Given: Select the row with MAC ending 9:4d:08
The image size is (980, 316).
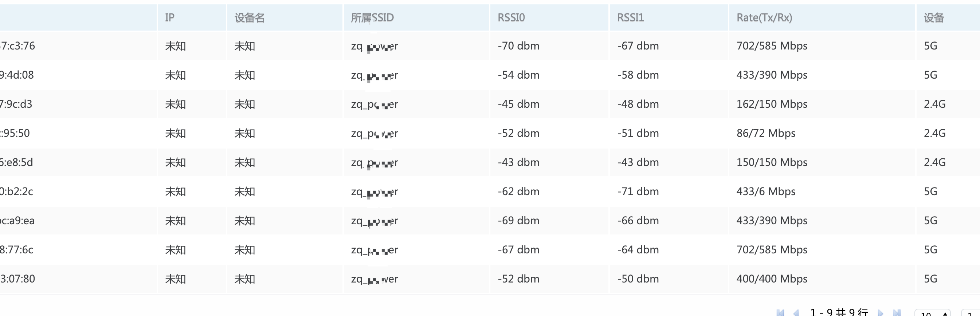Looking at the screenshot, I should pyautogui.click(x=490, y=75).
